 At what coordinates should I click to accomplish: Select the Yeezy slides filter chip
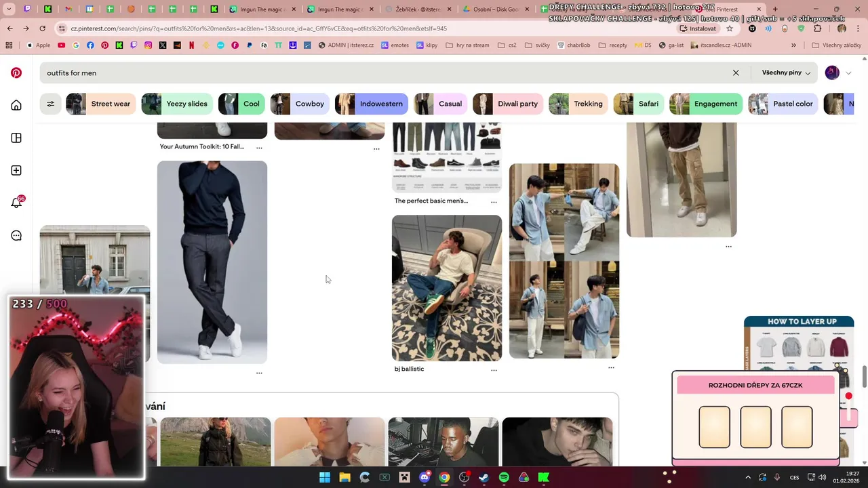click(x=177, y=104)
